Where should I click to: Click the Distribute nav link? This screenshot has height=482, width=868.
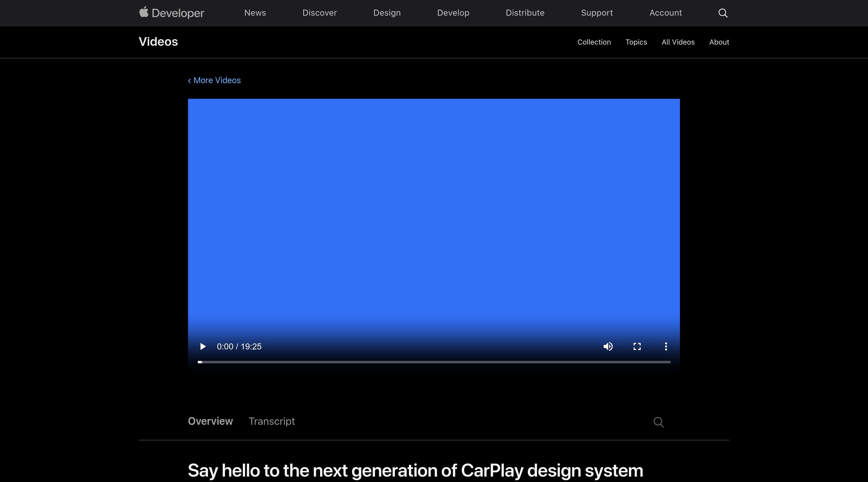(x=525, y=13)
